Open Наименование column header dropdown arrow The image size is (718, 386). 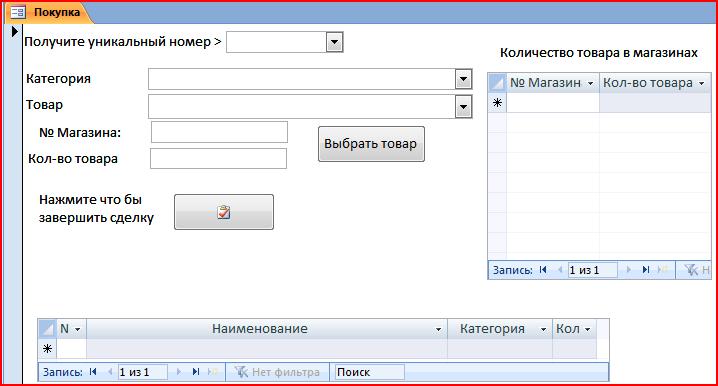click(438, 329)
